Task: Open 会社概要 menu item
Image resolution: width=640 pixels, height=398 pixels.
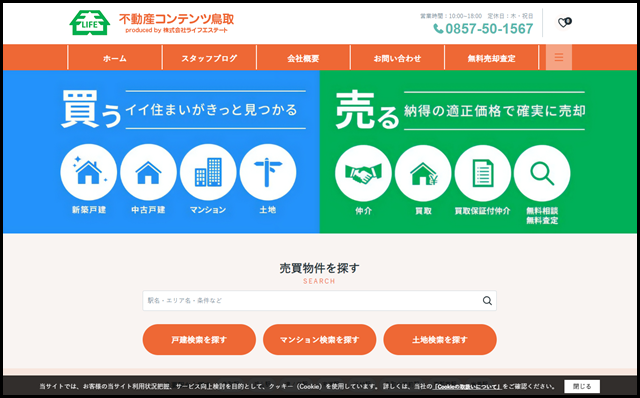Action: point(303,58)
